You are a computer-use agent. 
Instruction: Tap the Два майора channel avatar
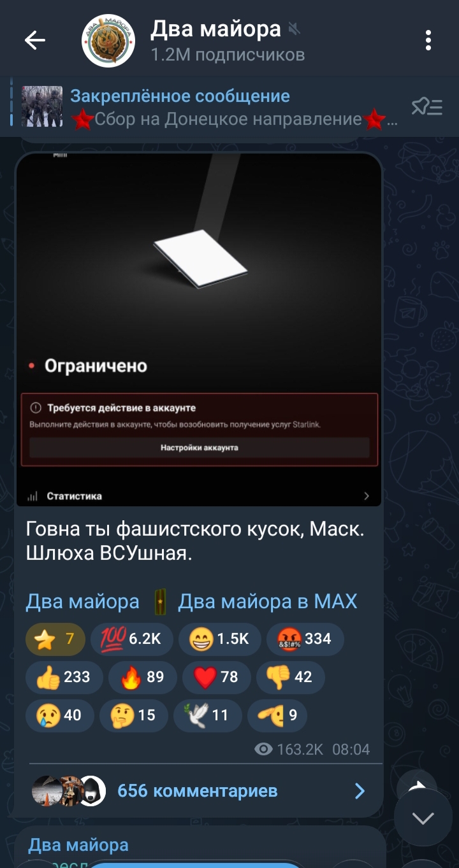(108, 41)
